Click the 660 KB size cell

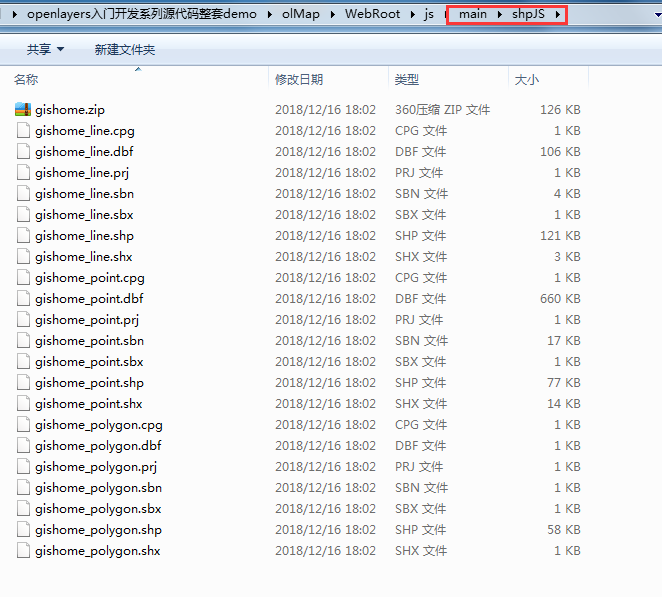pos(560,298)
